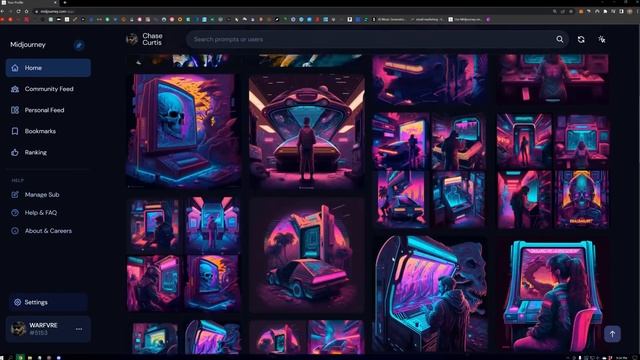The height and width of the screenshot is (360, 640).
Task: Click the Manage Sub edit icon
Action: point(15,195)
